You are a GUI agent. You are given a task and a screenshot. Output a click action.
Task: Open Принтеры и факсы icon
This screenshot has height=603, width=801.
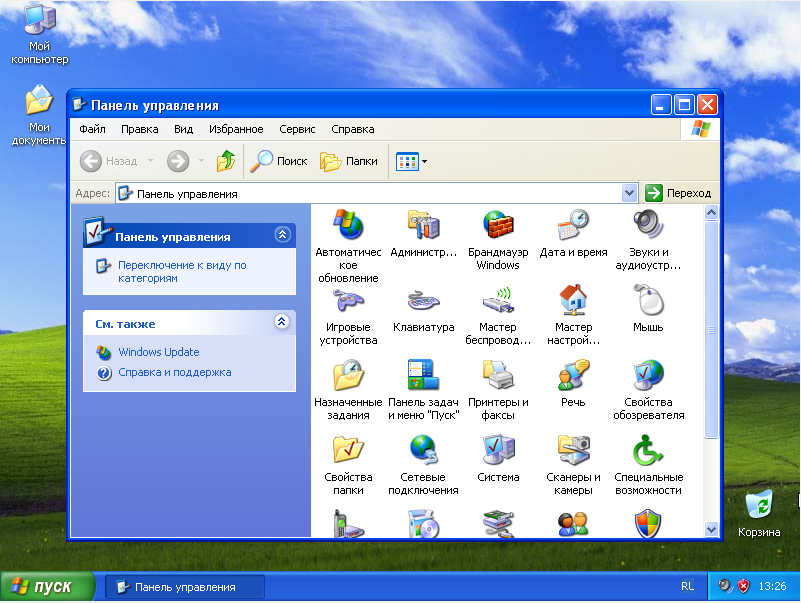tap(498, 375)
